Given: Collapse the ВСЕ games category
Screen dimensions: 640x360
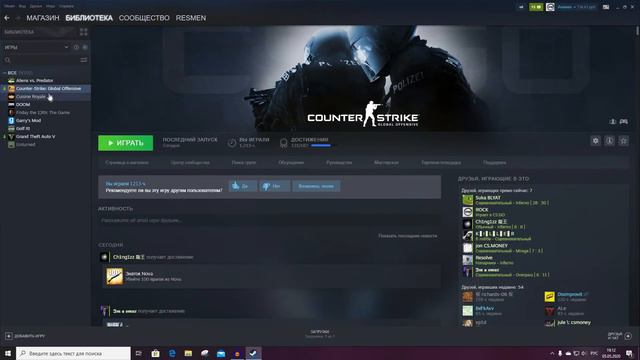Looking at the screenshot, I should tap(4, 73).
